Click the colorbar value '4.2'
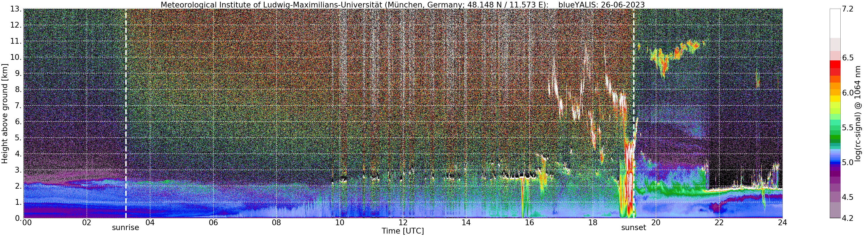This screenshot has height=237, width=868. tap(848, 219)
